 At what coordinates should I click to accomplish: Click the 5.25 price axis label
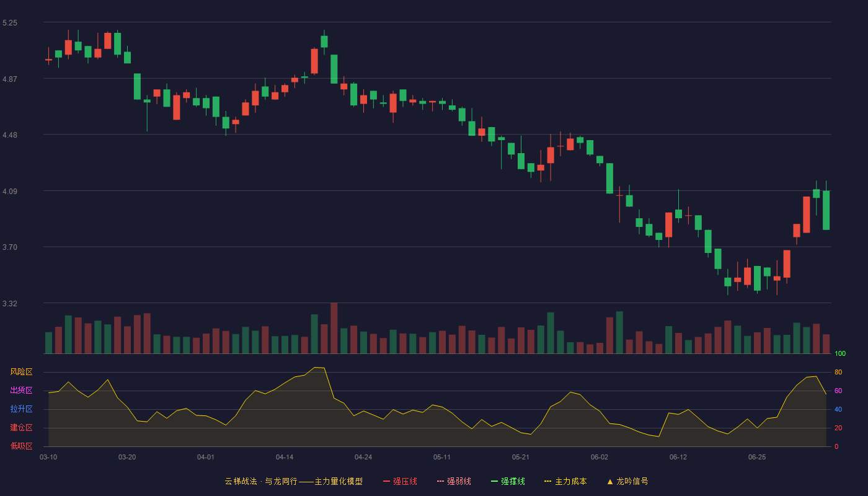[x=10, y=23]
